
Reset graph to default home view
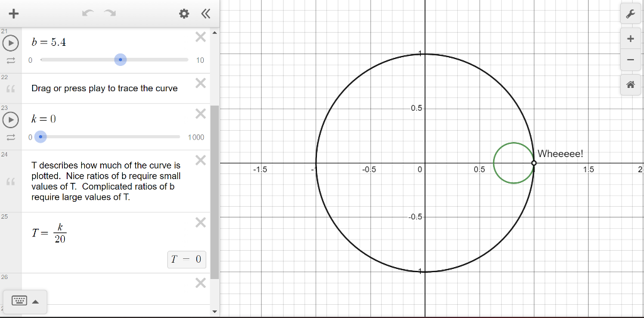coord(630,85)
